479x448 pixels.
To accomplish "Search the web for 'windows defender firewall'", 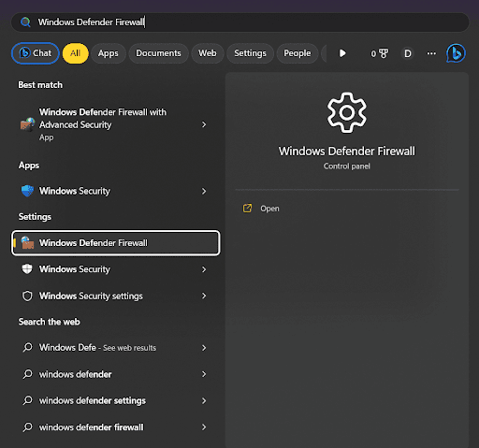I will [115, 427].
